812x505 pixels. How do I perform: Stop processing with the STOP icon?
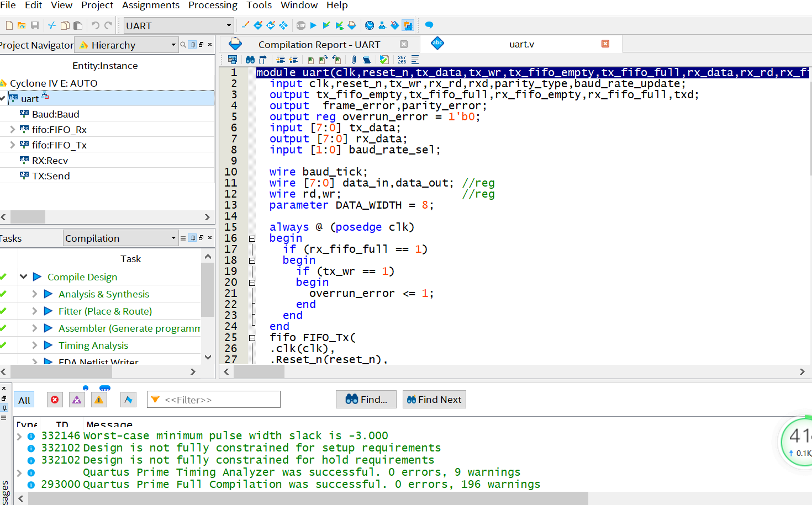(x=301, y=25)
